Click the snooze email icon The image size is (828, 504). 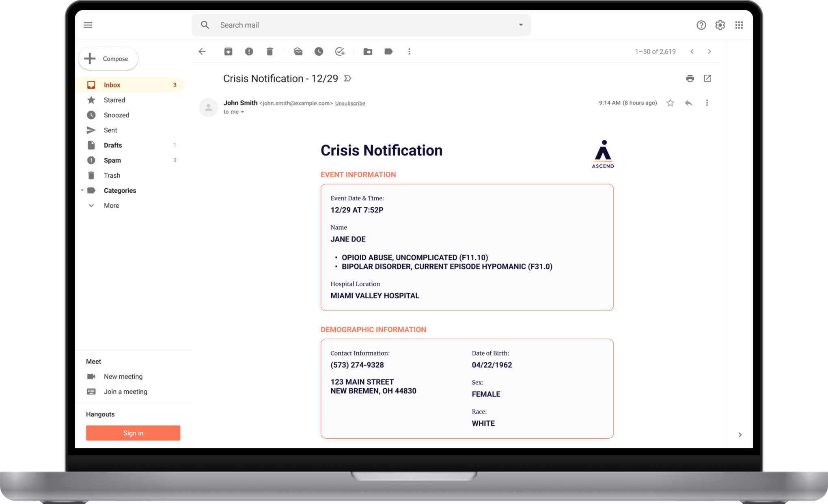click(319, 52)
